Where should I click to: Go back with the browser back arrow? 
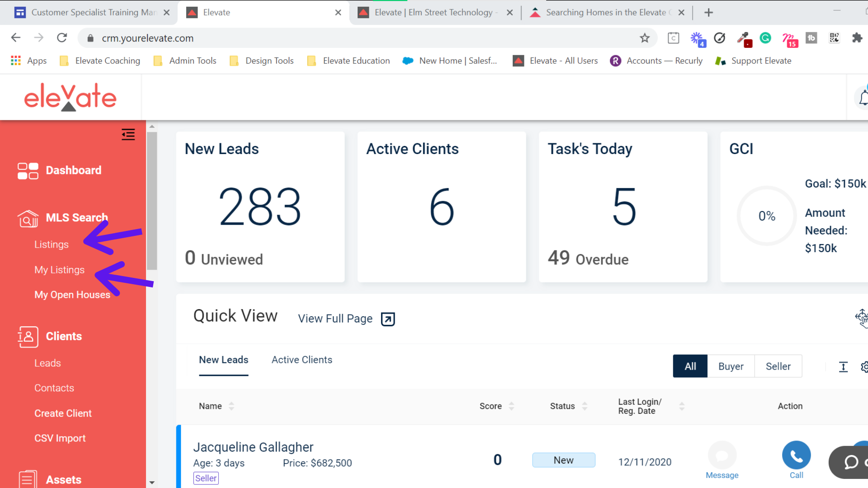16,38
